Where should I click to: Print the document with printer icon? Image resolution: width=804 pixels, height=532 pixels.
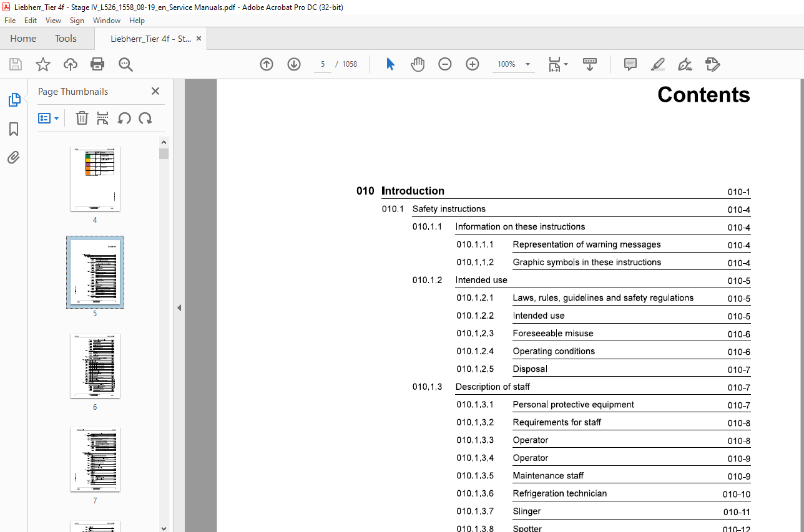[x=97, y=64]
